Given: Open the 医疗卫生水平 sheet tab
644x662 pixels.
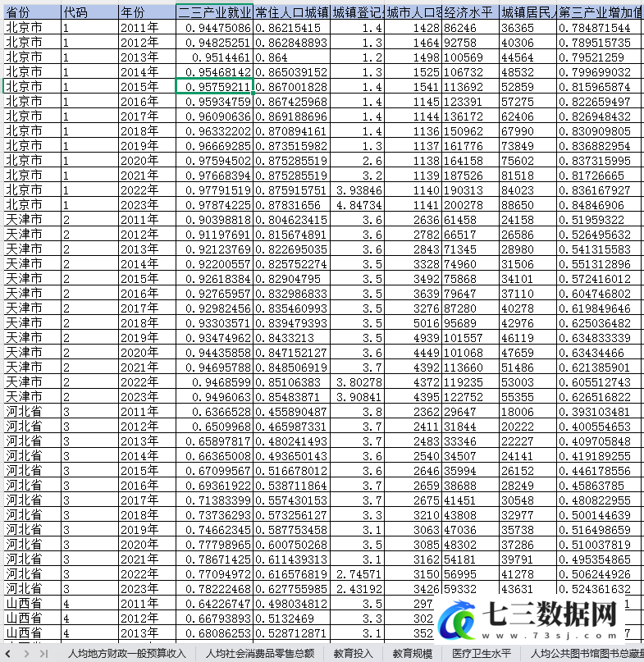Looking at the screenshot, I should point(482,654).
